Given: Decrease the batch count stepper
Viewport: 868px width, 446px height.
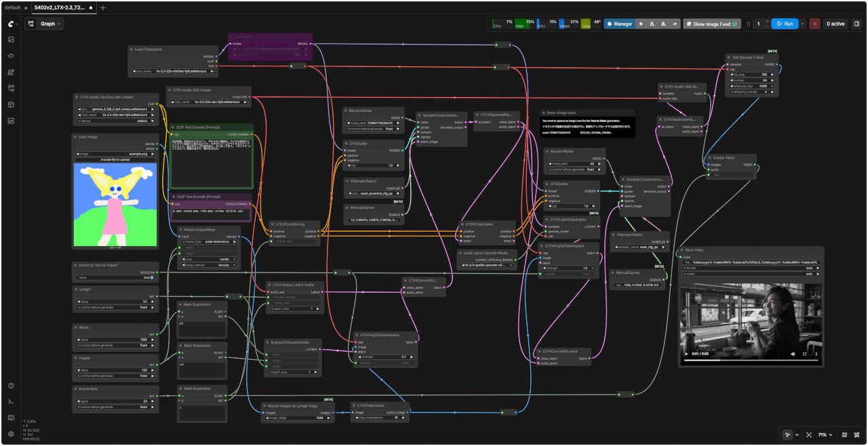Looking at the screenshot, I should point(767,26).
